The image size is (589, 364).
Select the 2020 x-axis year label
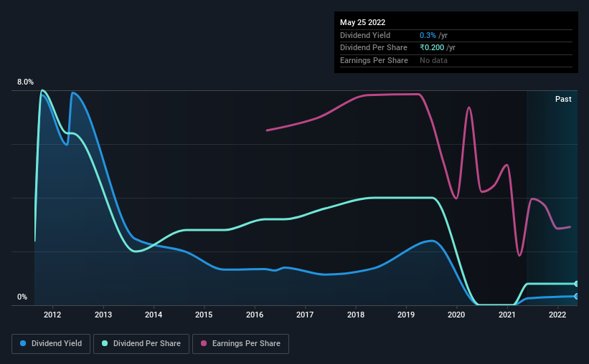[457, 315]
